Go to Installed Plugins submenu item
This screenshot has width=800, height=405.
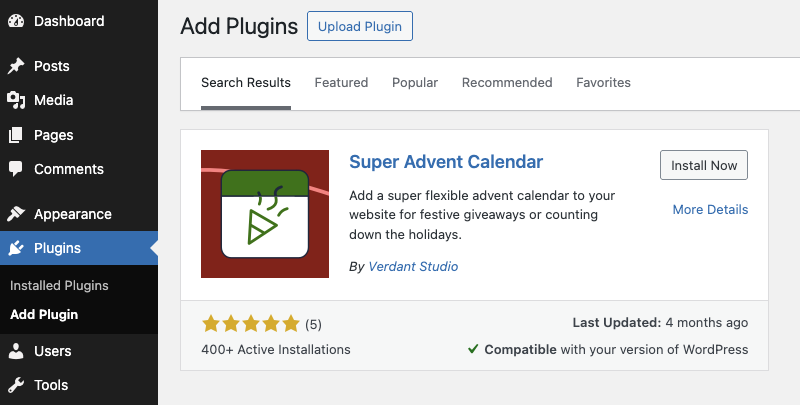[x=59, y=286]
